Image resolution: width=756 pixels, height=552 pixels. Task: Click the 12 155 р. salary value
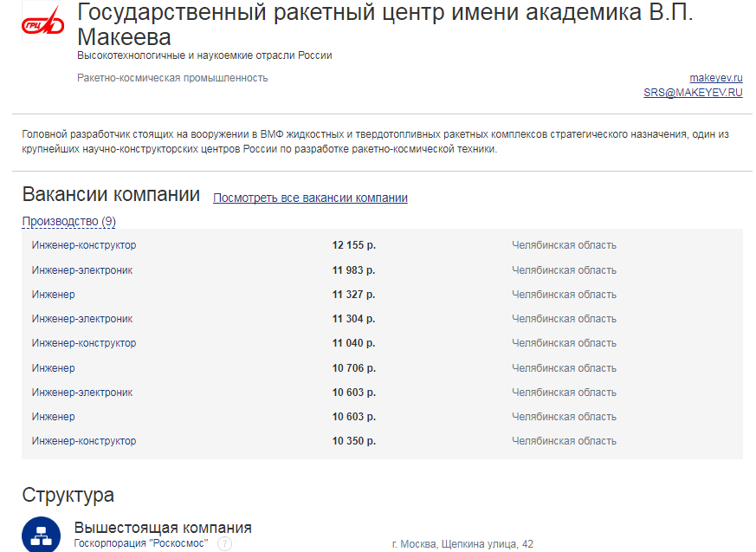tap(354, 245)
